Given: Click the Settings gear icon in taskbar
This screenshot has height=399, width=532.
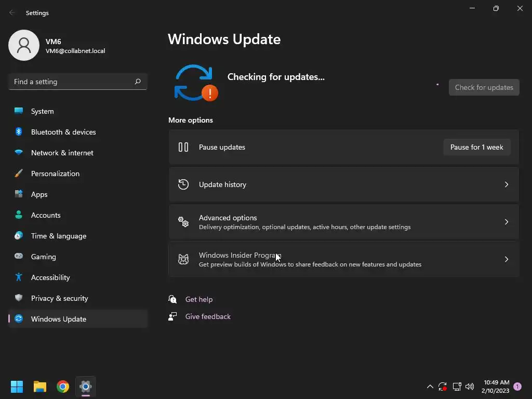Looking at the screenshot, I should click(x=86, y=387).
